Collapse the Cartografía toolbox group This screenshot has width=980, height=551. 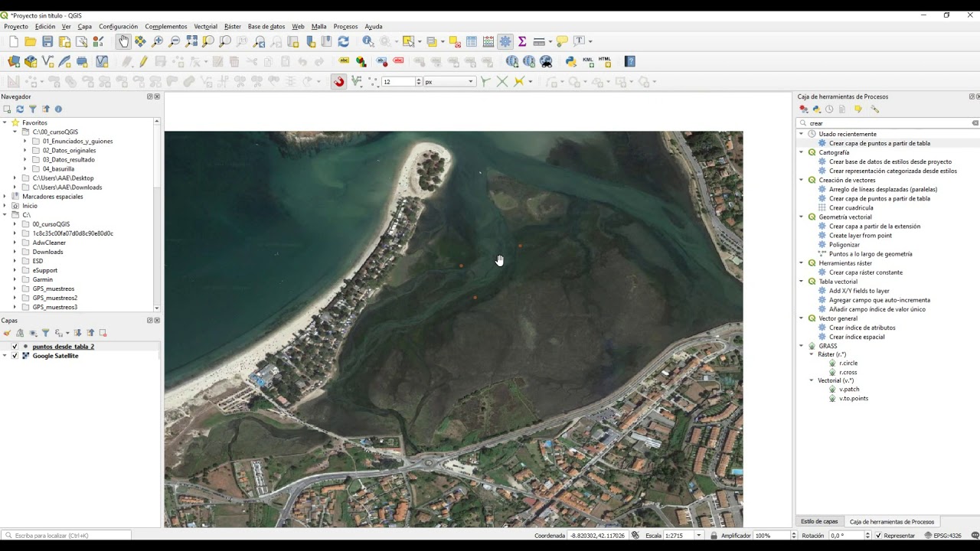(x=802, y=152)
